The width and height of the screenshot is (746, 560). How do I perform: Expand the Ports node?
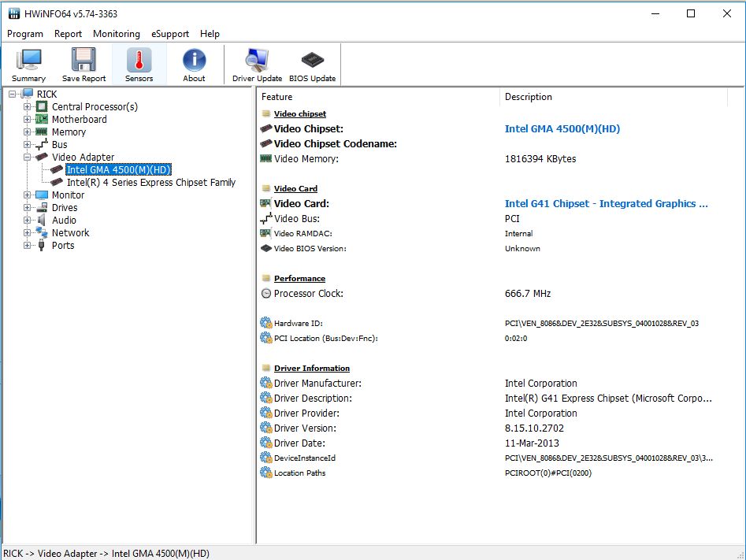point(27,246)
